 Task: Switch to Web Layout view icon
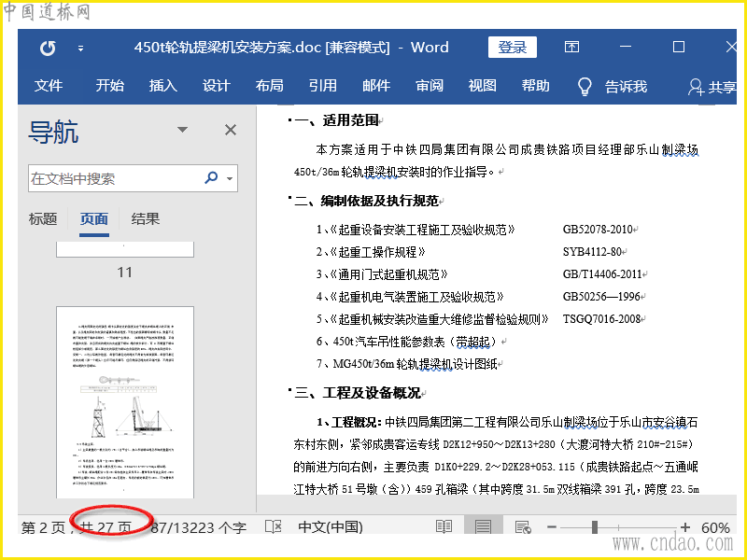click(x=523, y=527)
